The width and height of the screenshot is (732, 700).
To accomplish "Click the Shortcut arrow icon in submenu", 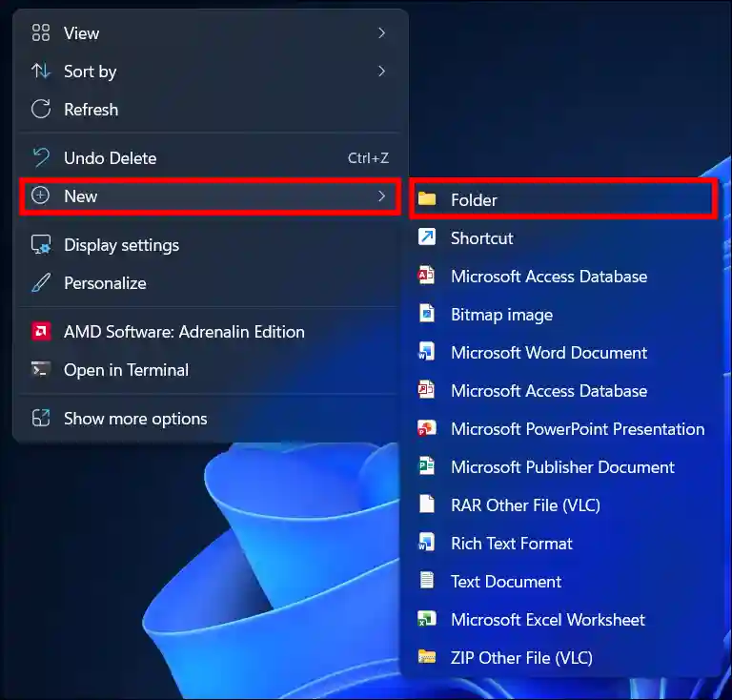I will 427,237.
